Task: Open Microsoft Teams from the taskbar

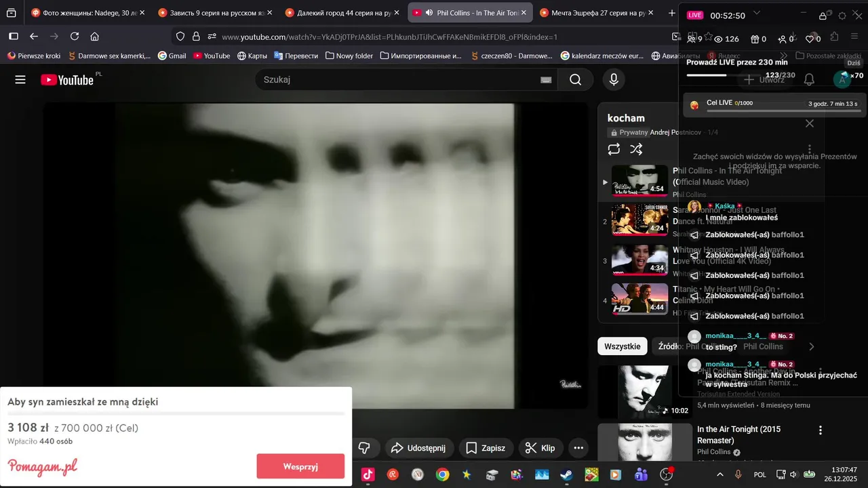Action: [x=642, y=474]
